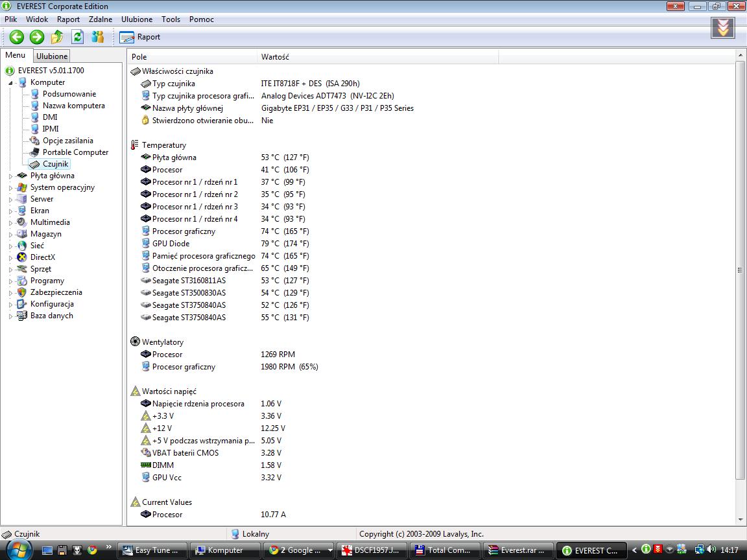The image size is (747, 560).
Task: Expand the Magazyn tree node
Action: (10, 235)
